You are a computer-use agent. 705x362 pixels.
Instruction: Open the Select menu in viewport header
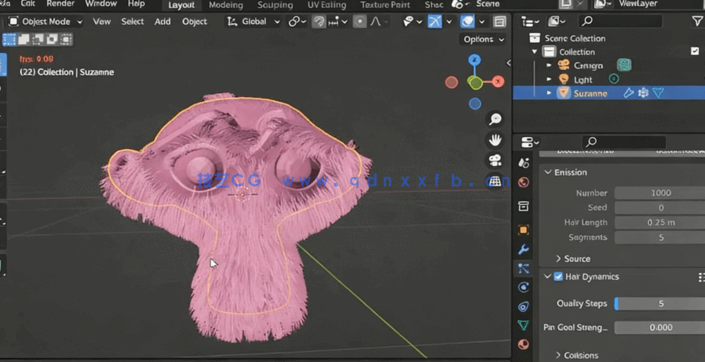[x=132, y=22]
